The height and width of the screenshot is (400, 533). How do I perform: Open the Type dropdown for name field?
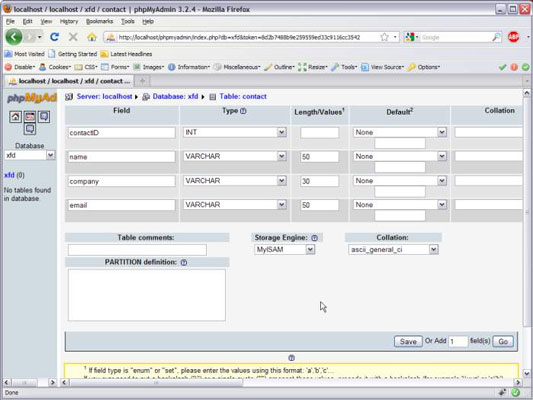(235, 156)
